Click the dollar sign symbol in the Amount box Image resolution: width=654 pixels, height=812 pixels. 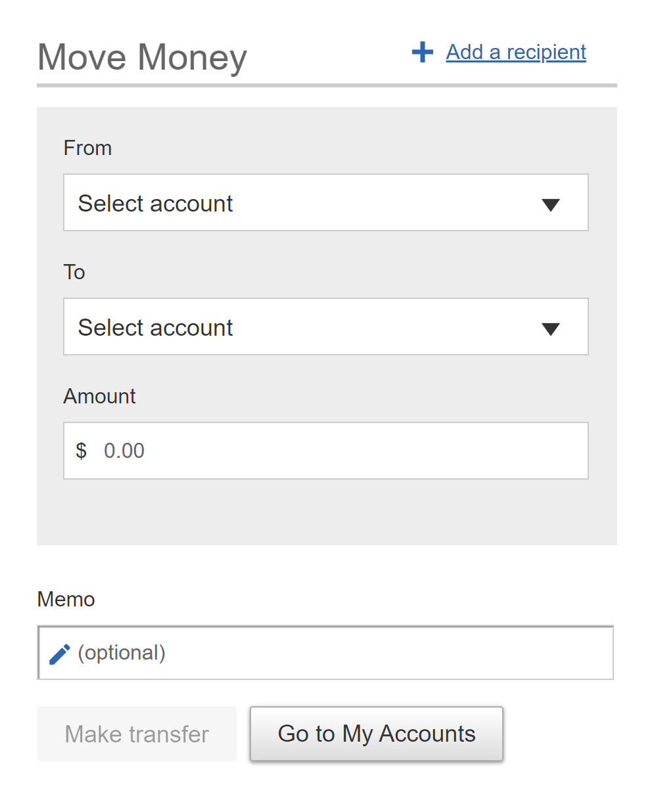click(x=81, y=451)
